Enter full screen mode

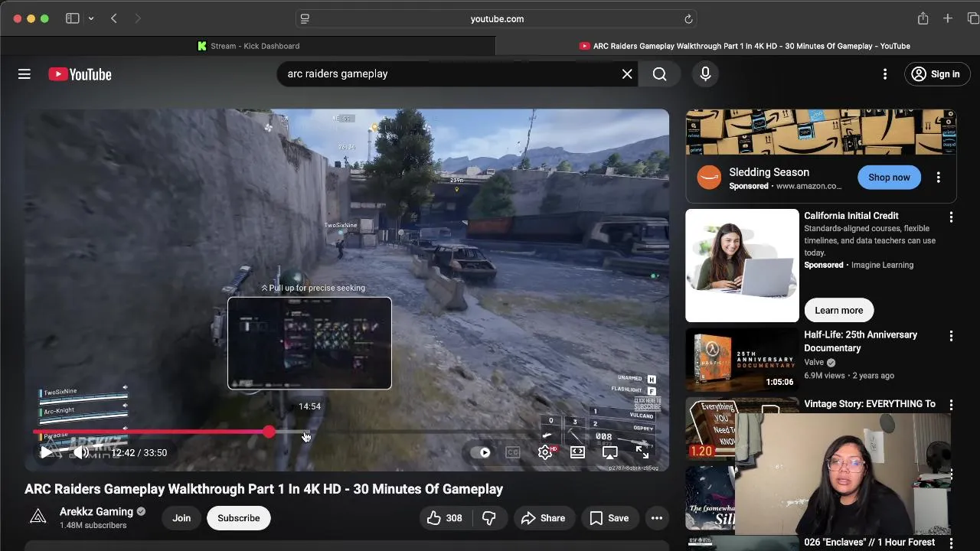(x=642, y=452)
